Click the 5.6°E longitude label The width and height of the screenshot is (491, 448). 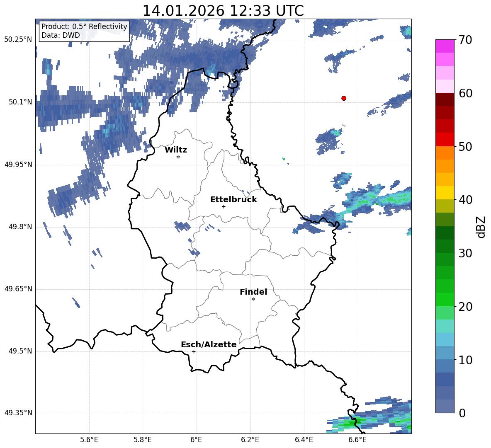(89, 440)
